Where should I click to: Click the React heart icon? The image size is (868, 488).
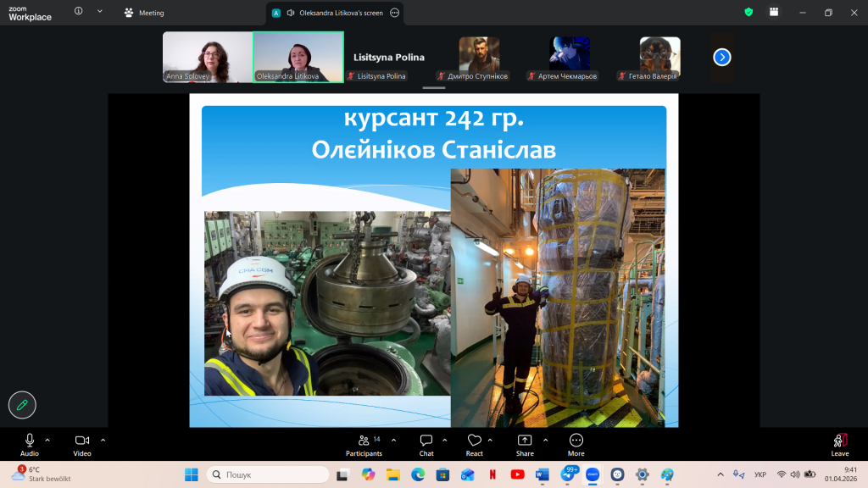[x=474, y=444]
